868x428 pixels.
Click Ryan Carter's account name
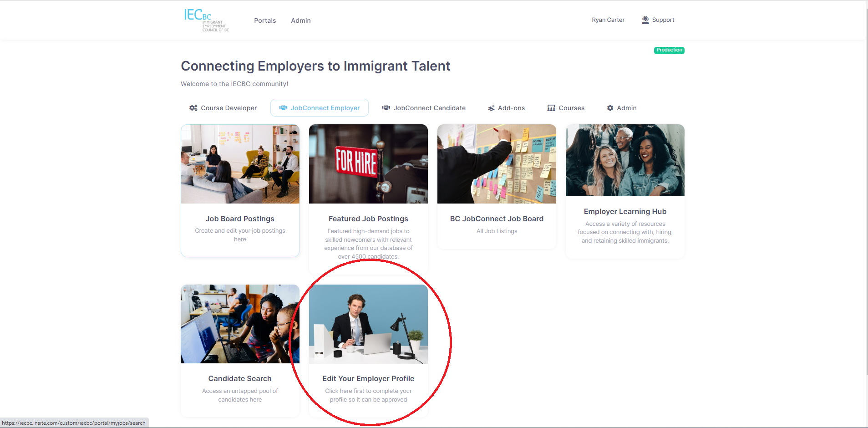pyautogui.click(x=608, y=20)
